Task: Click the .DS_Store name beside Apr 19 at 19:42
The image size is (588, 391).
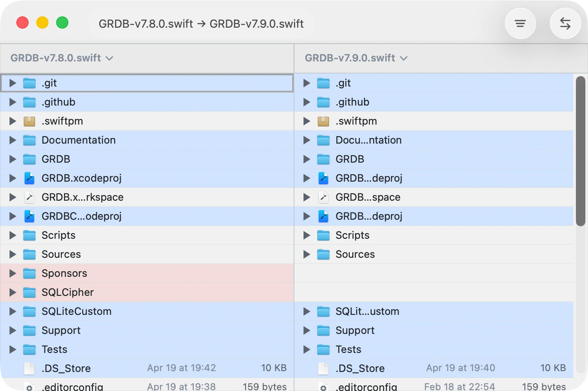Action: tap(66, 369)
